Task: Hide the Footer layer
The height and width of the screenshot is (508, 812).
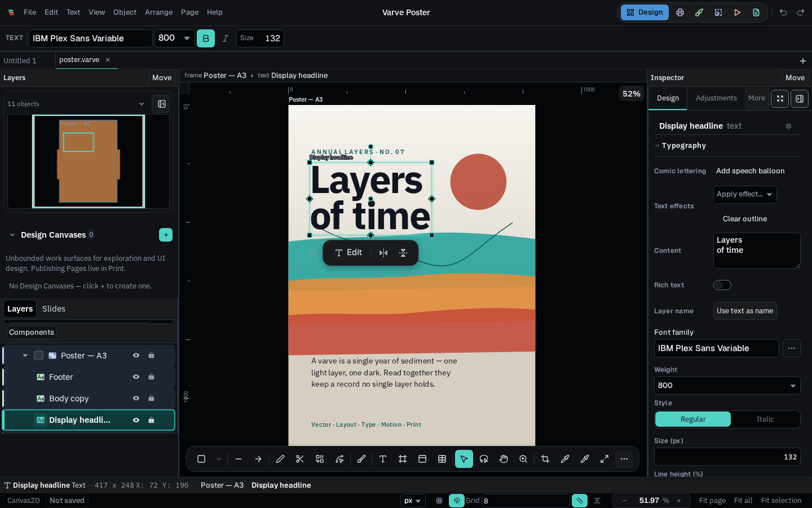Action: [136, 377]
